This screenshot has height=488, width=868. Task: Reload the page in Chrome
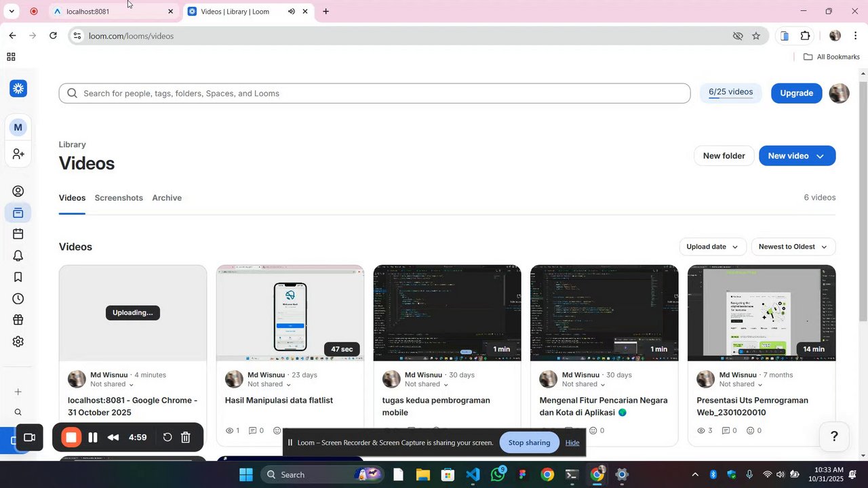[53, 36]
